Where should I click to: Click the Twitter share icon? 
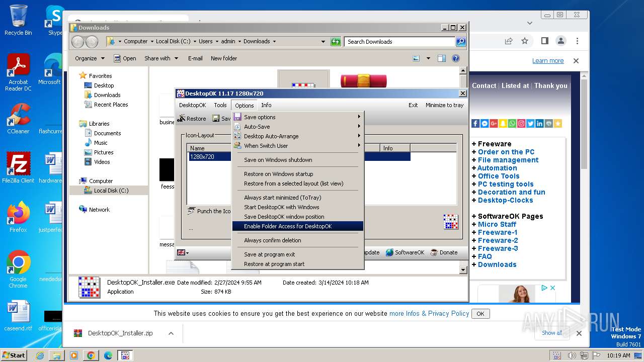530,123
